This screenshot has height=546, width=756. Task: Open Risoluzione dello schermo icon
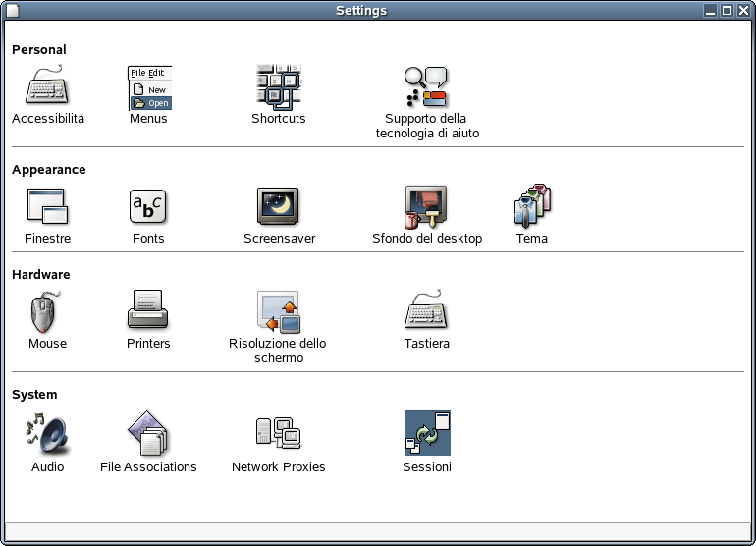pyautogui.click(x=278, y=311)
